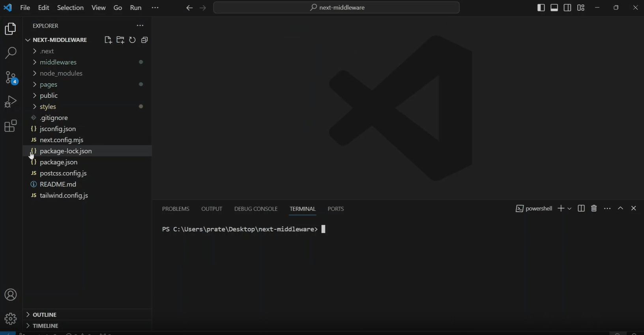
Task: Maximize the terminal panel size
Action: (x=621, y=208)
